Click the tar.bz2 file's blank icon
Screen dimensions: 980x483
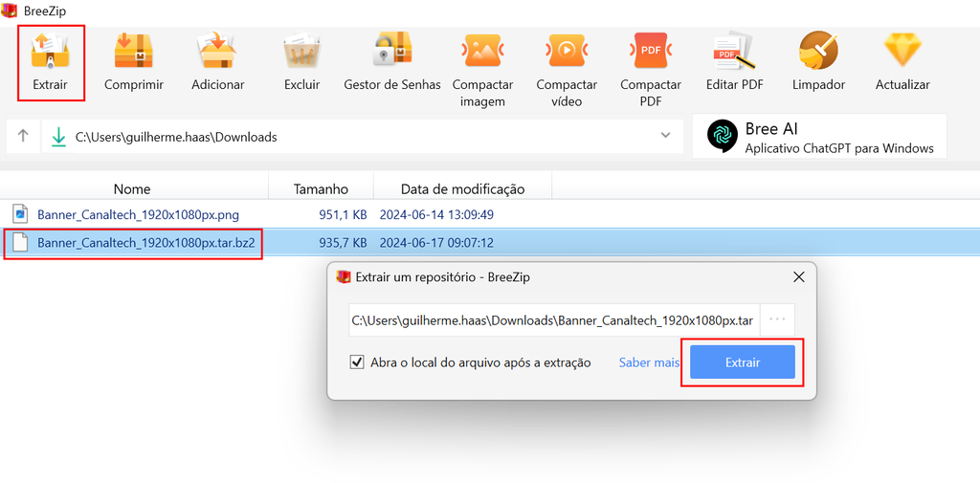[21, 242]
